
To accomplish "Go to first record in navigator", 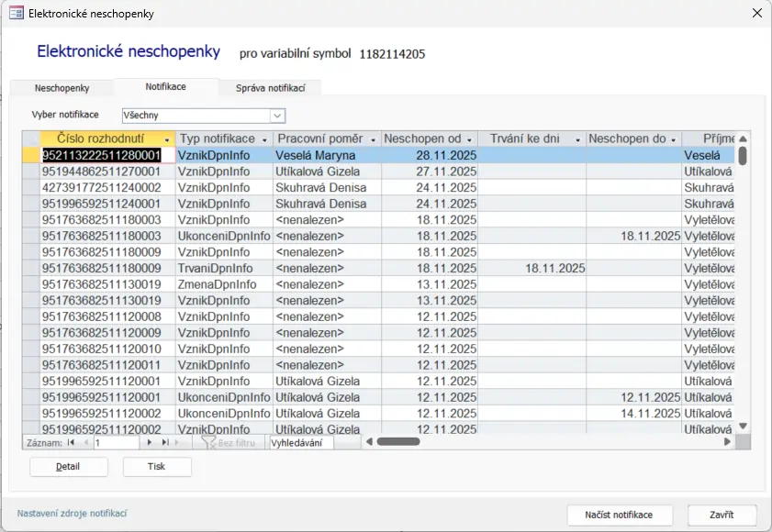I will [71, 442].
